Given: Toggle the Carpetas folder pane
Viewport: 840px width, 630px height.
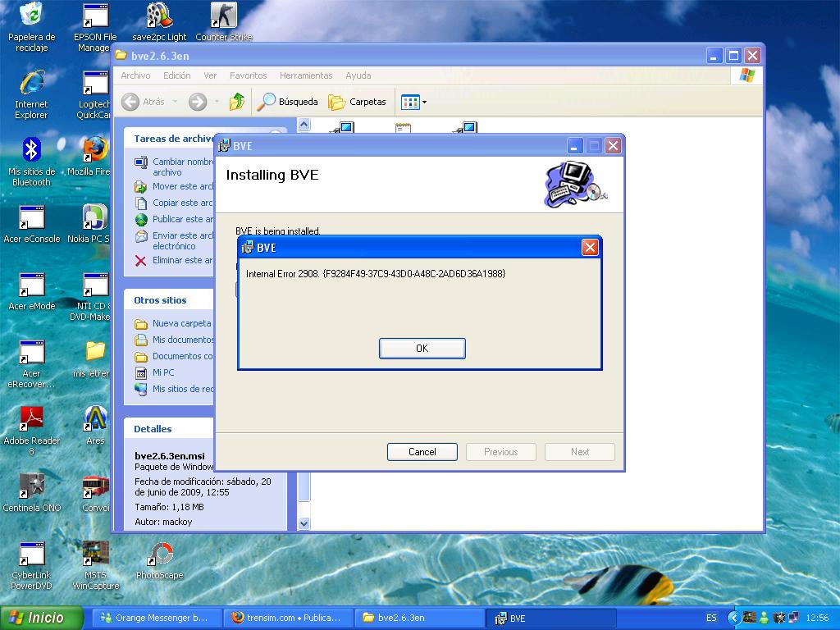Looking at the screenshot, I should coord(357,102).
